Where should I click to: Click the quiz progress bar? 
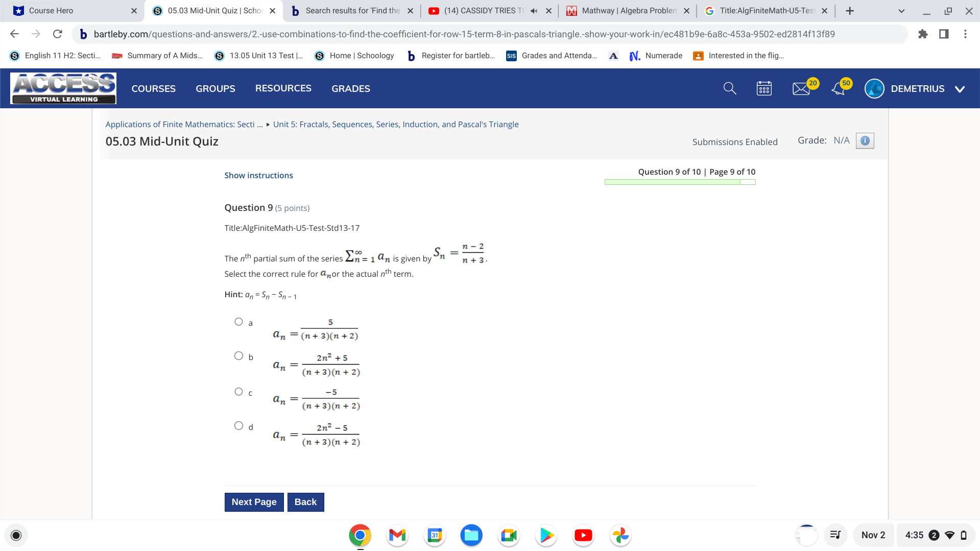click(x=679, y=181)
